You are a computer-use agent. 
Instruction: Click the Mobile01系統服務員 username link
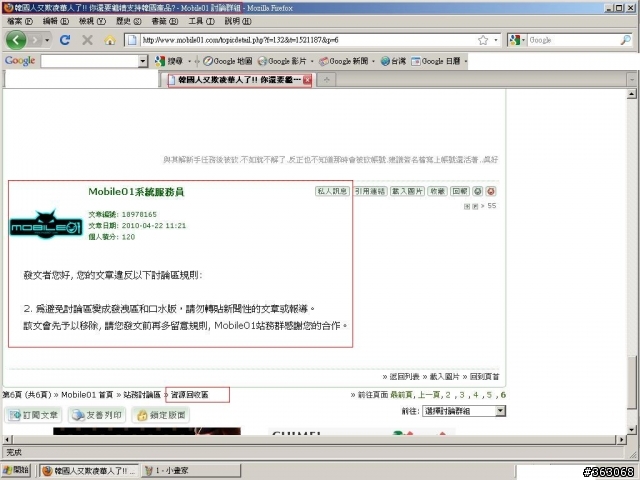[136, 191]
